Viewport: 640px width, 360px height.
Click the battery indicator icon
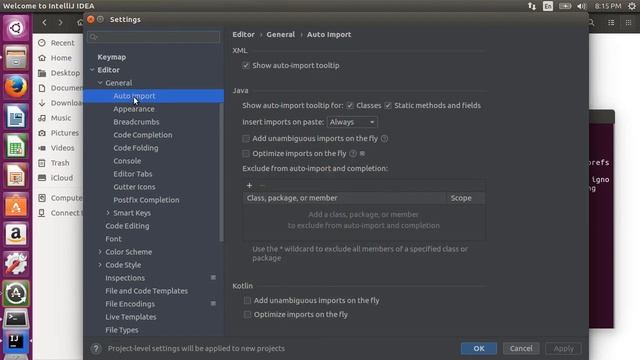[x=565, y=6]
